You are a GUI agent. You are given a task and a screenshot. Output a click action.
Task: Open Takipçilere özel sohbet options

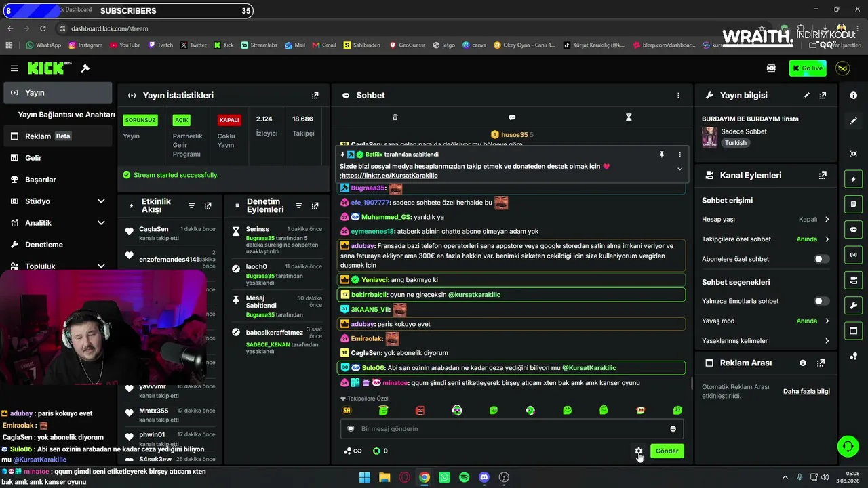point(827,239)
